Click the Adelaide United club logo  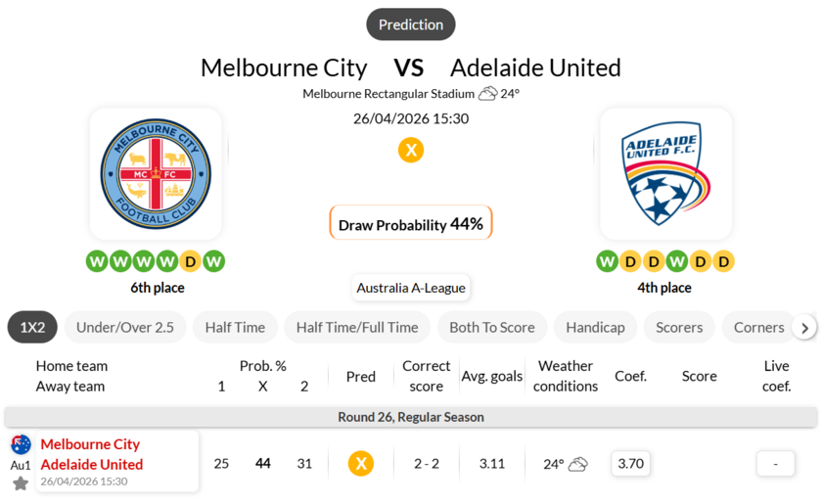665,174
